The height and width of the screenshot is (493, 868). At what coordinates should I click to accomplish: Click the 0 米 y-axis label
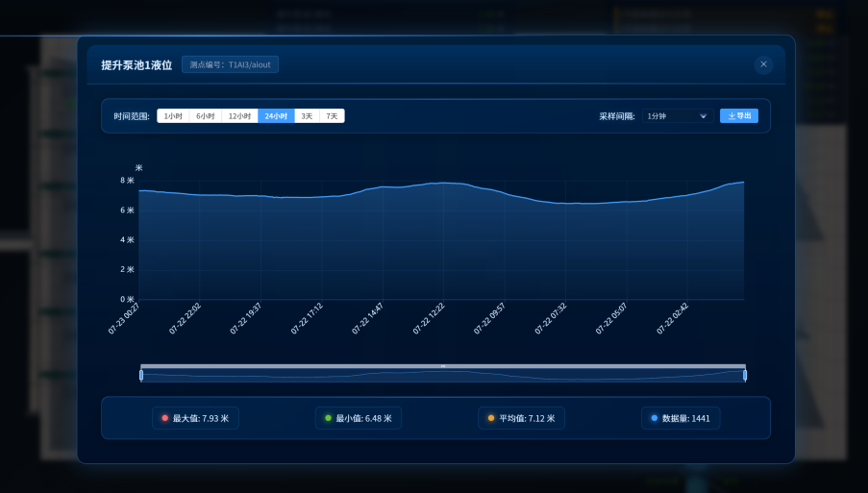click(x=127, y=299)
